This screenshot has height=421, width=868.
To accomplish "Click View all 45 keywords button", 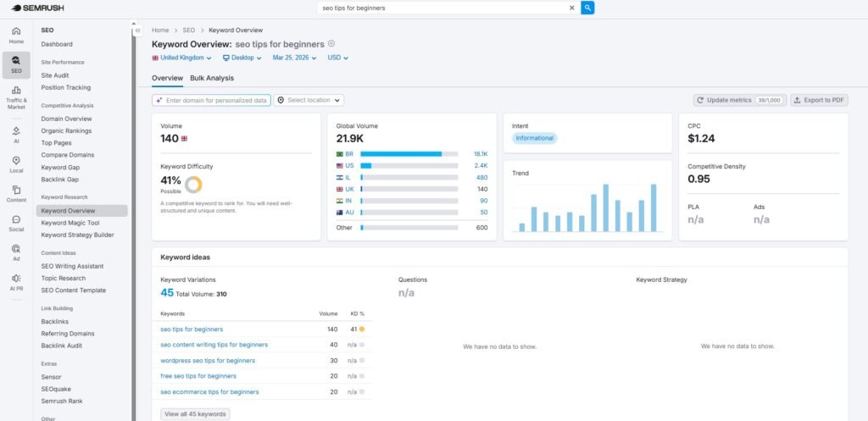I will click(x=195, y=414).
